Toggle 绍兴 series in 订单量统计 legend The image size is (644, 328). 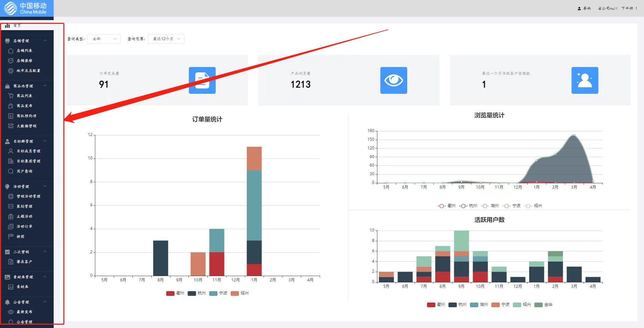click(240, 293)
